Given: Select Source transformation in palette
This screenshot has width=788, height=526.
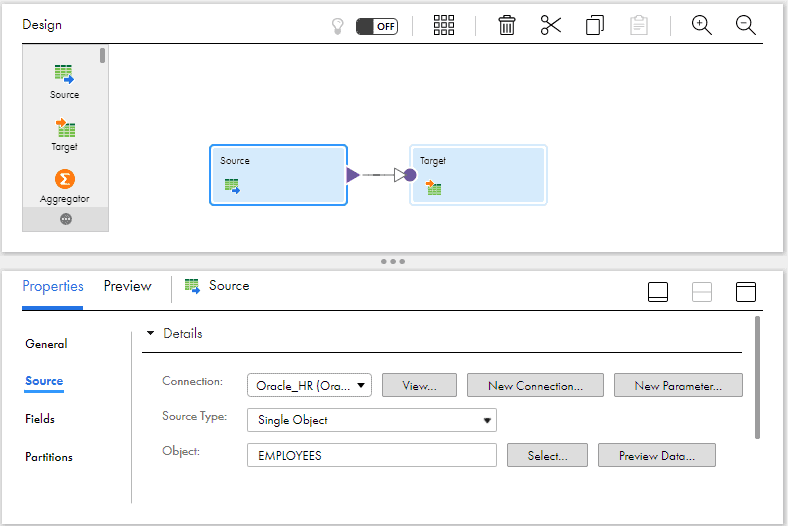Looking at the screenshot, I should [64, 81].
